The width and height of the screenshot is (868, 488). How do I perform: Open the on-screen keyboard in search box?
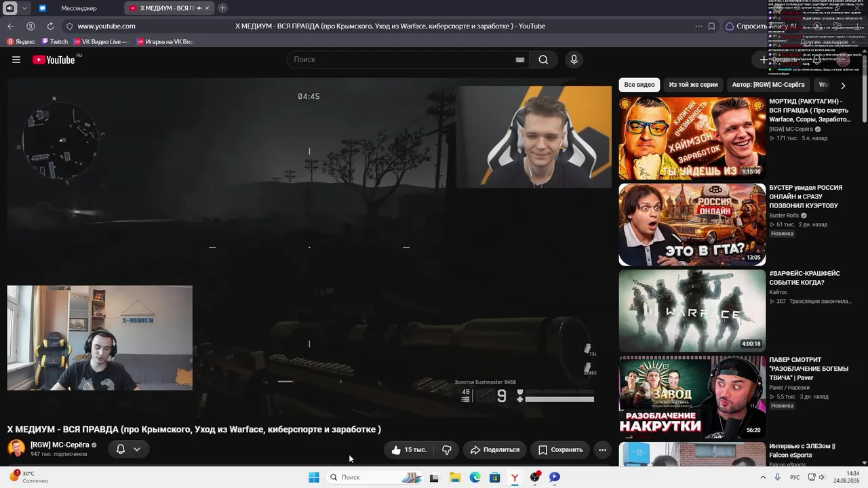520,60
